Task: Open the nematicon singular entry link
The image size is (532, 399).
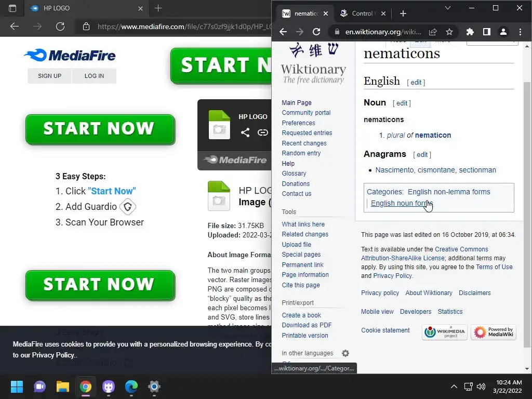Action: (x=433, y=135)
